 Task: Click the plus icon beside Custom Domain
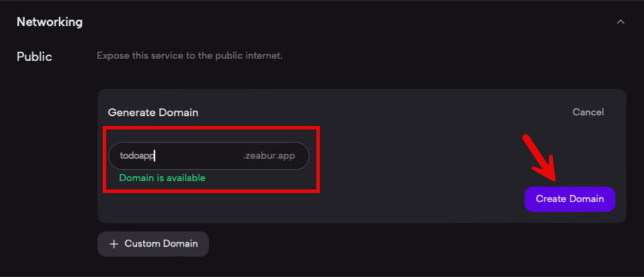(x=114, y=244)
